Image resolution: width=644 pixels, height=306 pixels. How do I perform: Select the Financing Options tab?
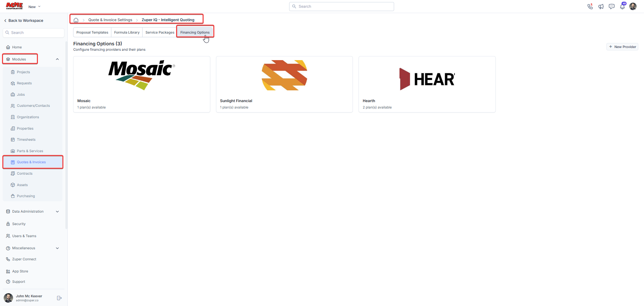coord(195,33)
